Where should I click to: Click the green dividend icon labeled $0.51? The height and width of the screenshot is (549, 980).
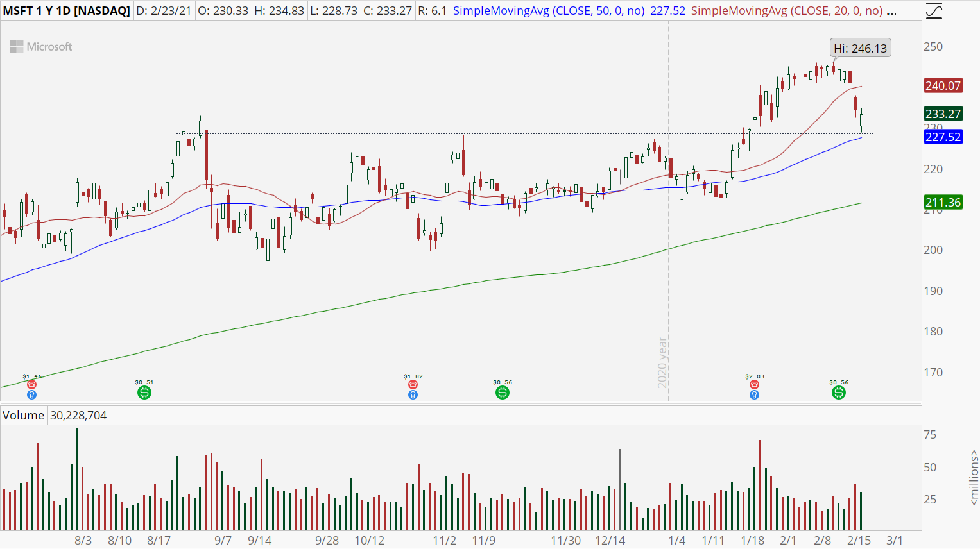[144, 392]
